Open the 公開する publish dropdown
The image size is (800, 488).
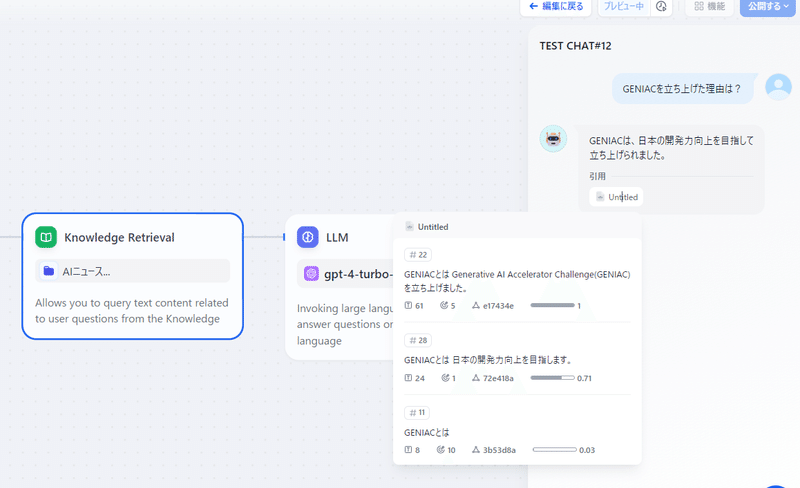pyautogui.click(x=768, y=7)
